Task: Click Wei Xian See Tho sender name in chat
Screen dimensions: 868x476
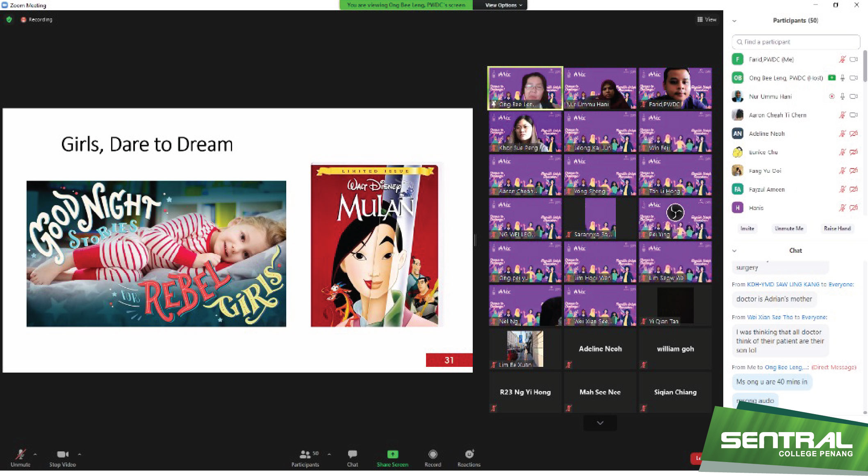Action: coord(770,317)
